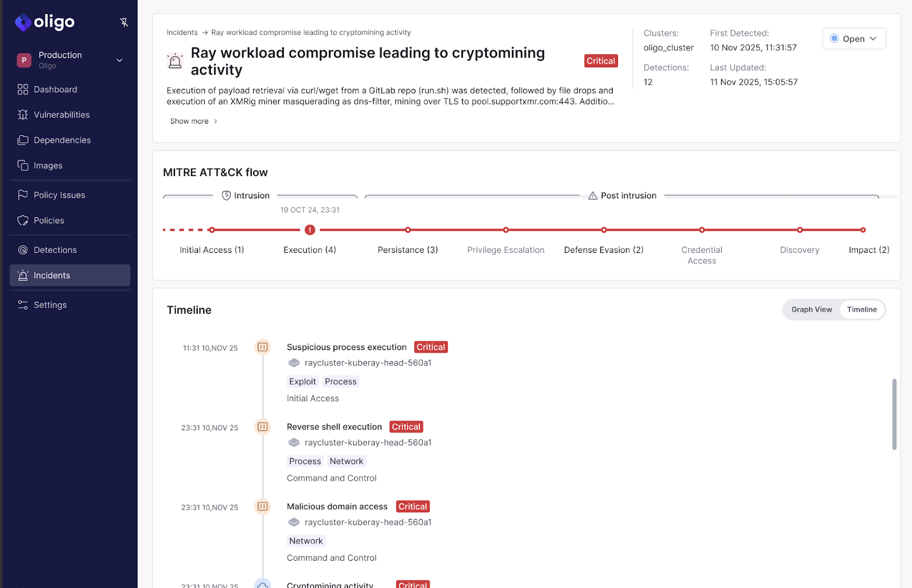Click oligo_cluster cluster name
The image size is (912, 588).
[x=669, y=48]
